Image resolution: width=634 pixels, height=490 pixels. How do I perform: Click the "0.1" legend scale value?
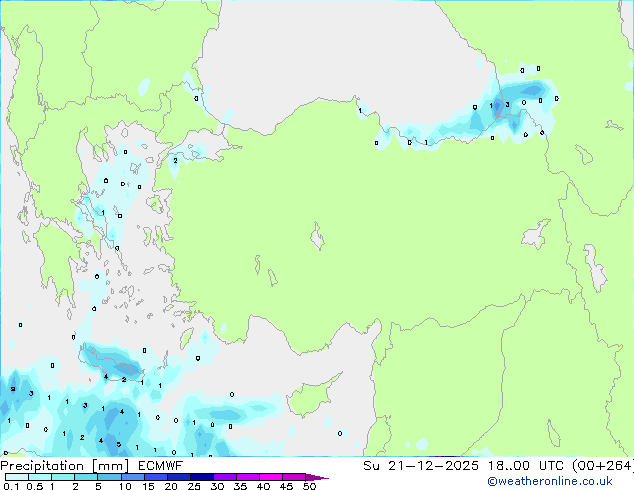[x=11, y=486]
